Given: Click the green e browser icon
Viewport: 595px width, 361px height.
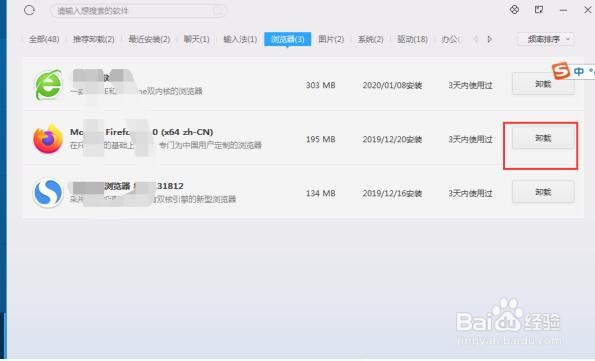Looking at the screenshot, I should click(48, 85).
